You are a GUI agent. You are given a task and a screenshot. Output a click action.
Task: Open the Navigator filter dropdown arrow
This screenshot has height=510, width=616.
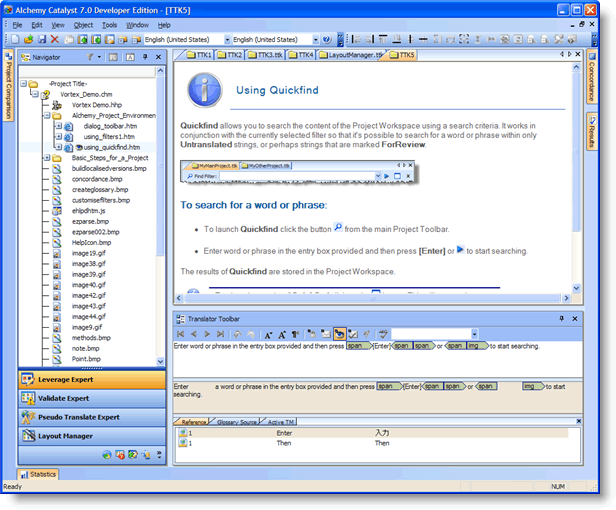99,57
